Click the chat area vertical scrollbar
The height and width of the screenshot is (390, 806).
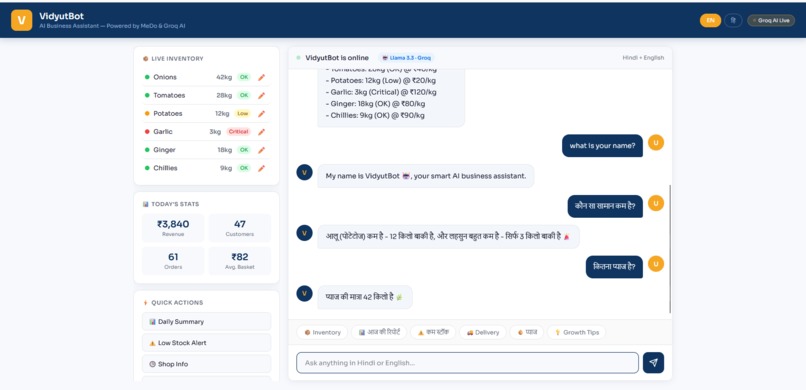(670, 249)
